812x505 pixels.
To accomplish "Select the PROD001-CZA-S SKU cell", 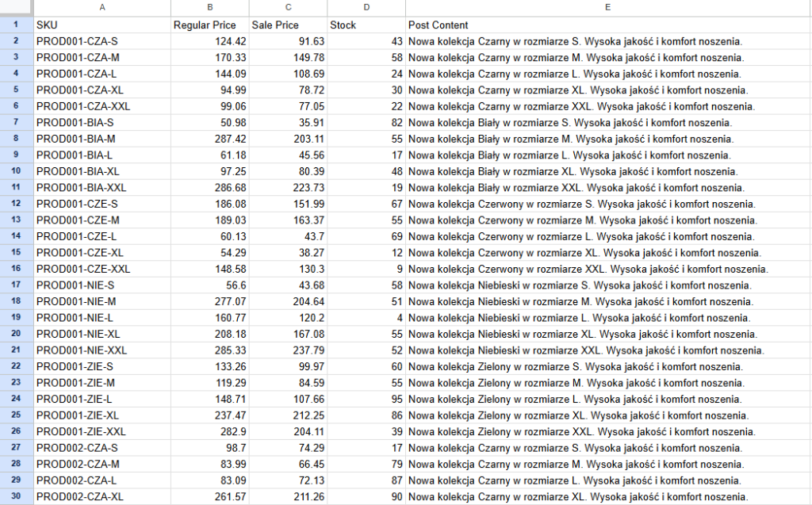I will click(x=101, y=41).
